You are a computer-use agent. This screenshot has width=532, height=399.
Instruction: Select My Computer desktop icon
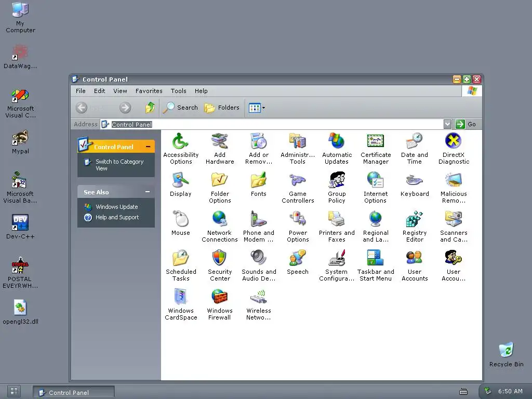pos(20,17)
